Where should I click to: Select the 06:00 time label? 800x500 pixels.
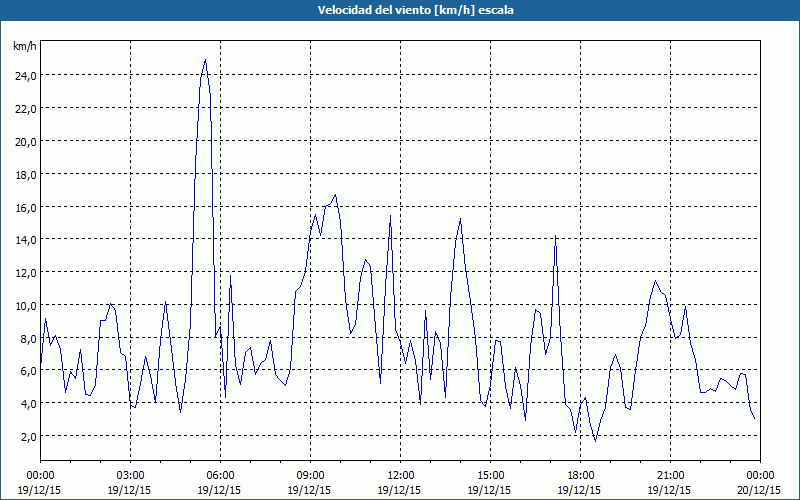[x=220, y=476]
